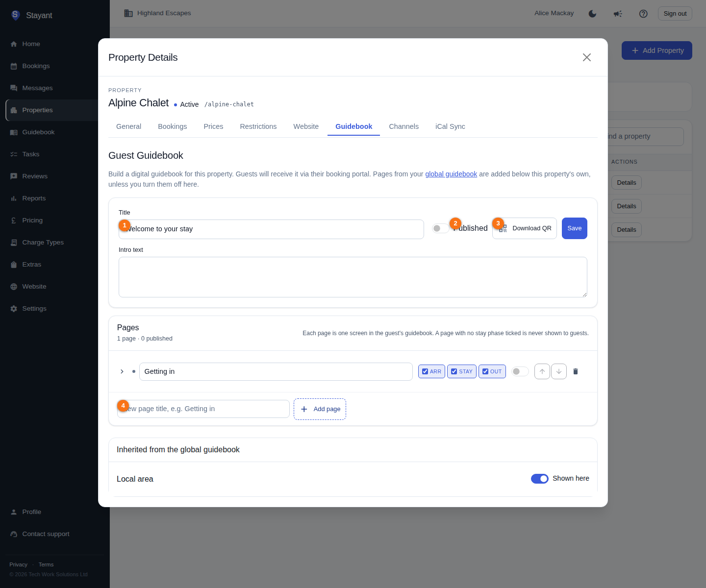Uncheck the ARR stay phase checkbox
This screenshot has width=706, height=588.
point(425,371)
